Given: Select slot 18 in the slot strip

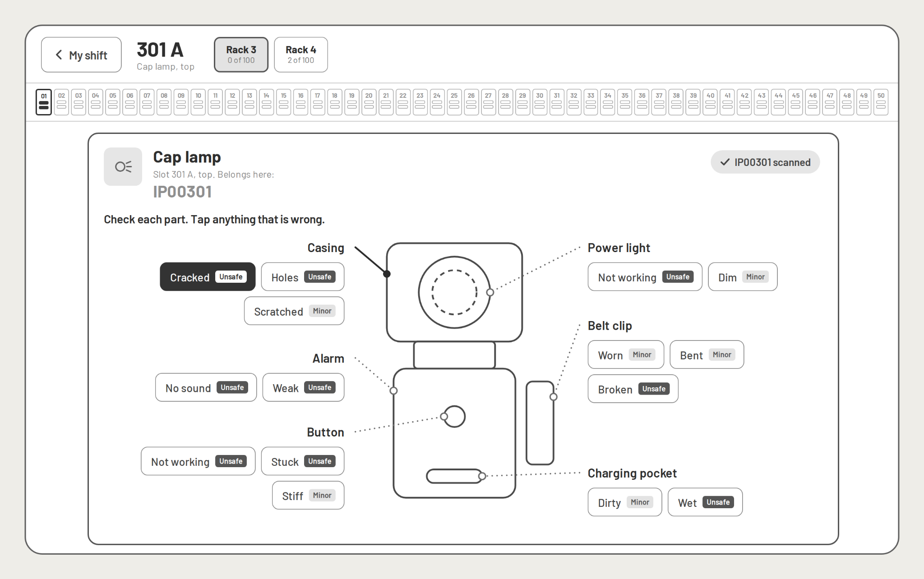Looking at the screenshot, I should click(335, 102).
